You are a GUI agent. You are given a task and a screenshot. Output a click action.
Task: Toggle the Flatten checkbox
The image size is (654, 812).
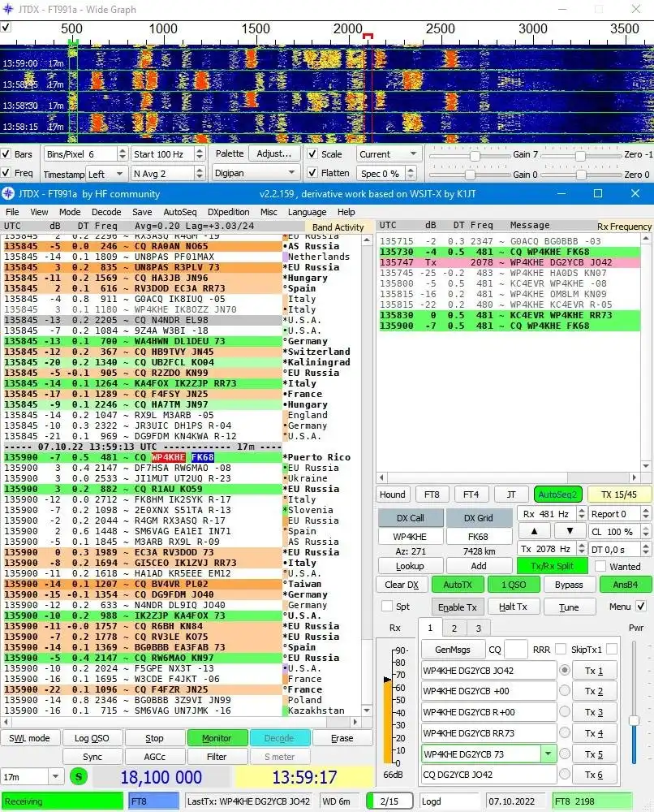312,173
